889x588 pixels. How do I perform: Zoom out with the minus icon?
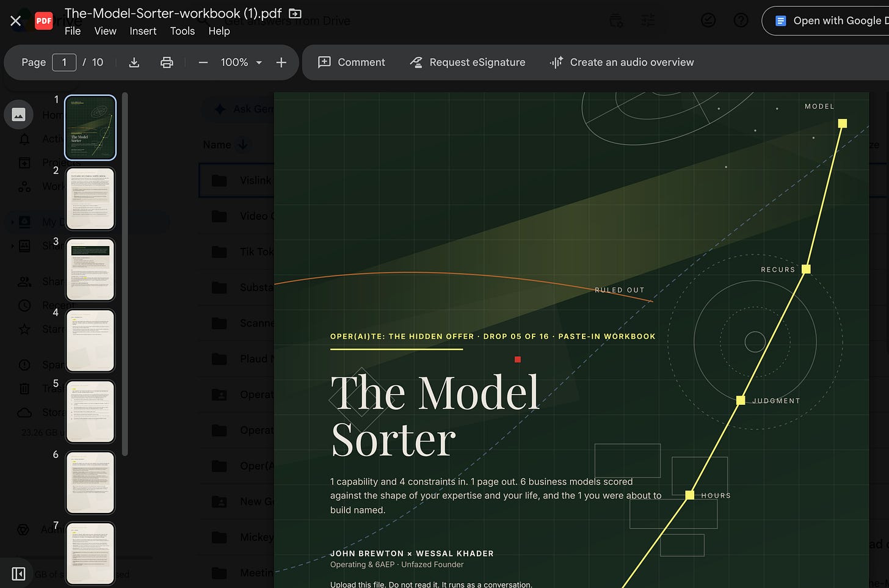pyautogui.click(x=203, y=62)
